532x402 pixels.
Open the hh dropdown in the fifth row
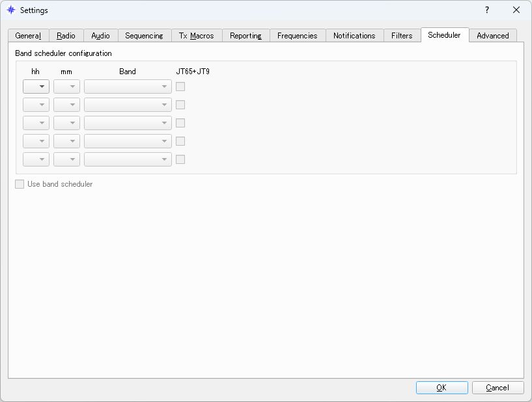[36, 159]
